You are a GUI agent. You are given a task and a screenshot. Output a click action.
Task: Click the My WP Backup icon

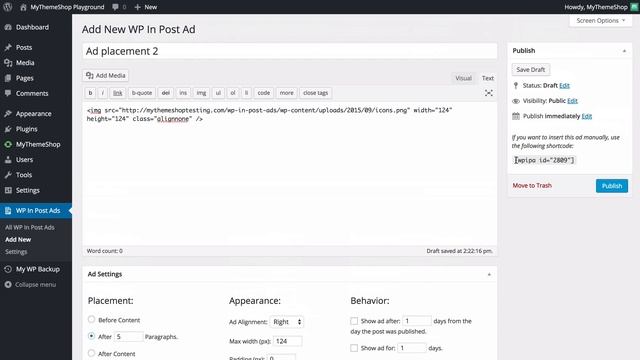click(8, 269)
